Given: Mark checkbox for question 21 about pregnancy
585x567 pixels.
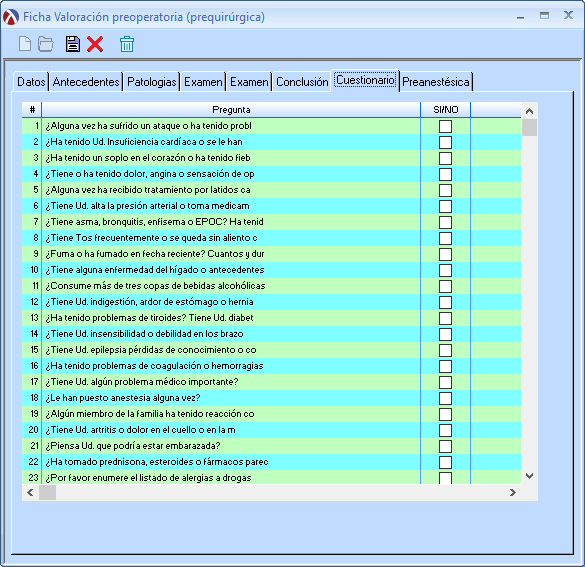Looking at the screenshot, I should 445,446.
